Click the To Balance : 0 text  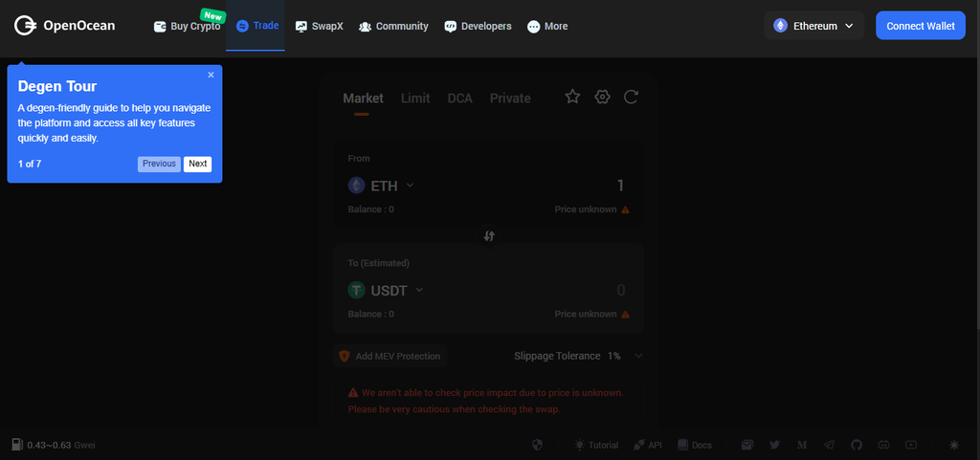pos(370,314)
